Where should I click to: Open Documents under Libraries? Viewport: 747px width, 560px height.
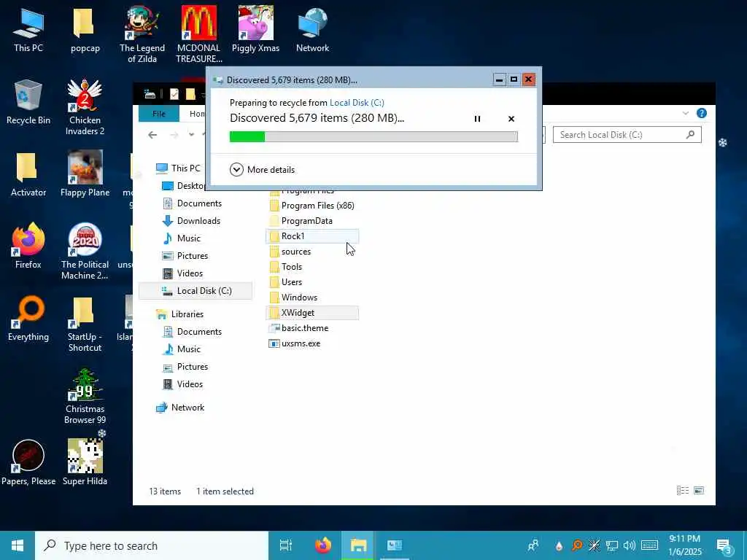[193, 332]
